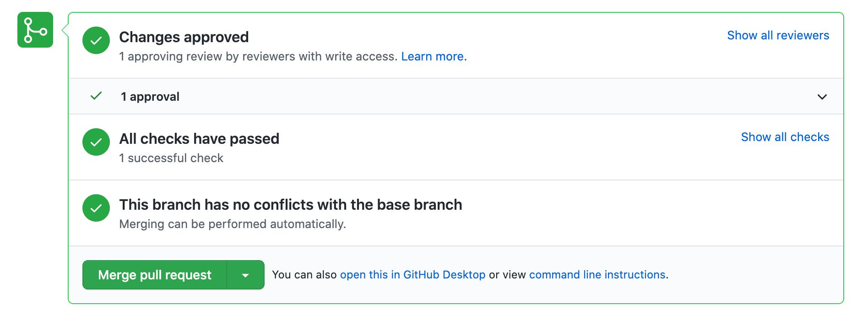Click the All checks have passed heading
This screenshot has width=868, height=316.
(x=199, y=139)
